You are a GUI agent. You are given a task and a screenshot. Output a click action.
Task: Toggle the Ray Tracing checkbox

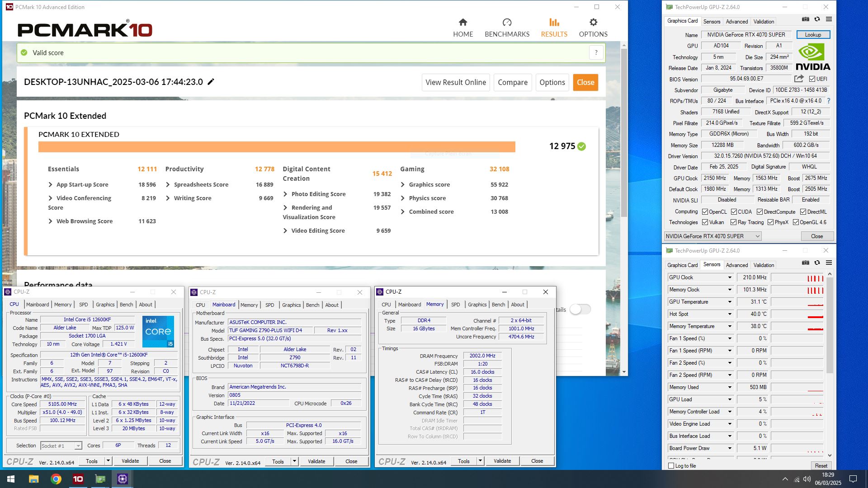click(x=733, y=222)
